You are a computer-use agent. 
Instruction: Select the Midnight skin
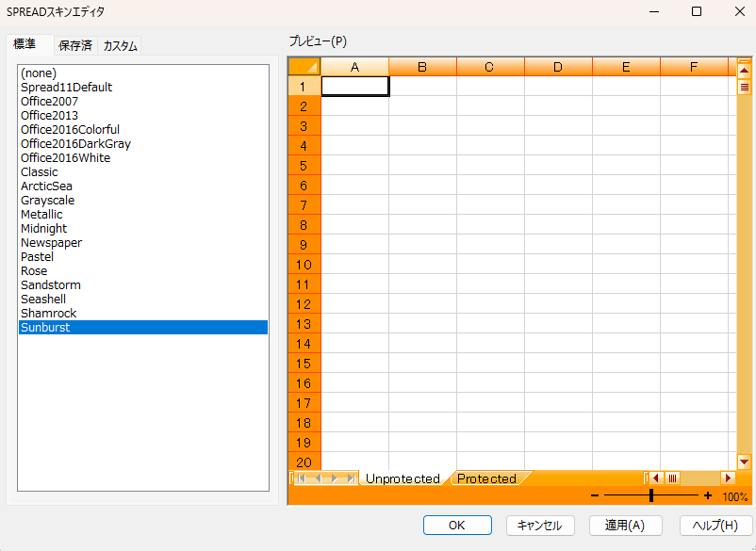pos(143,228)
